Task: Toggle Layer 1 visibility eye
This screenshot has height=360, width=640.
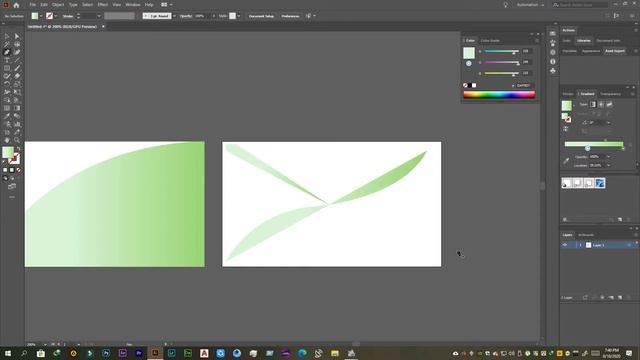Action: [x=565, y=245]
